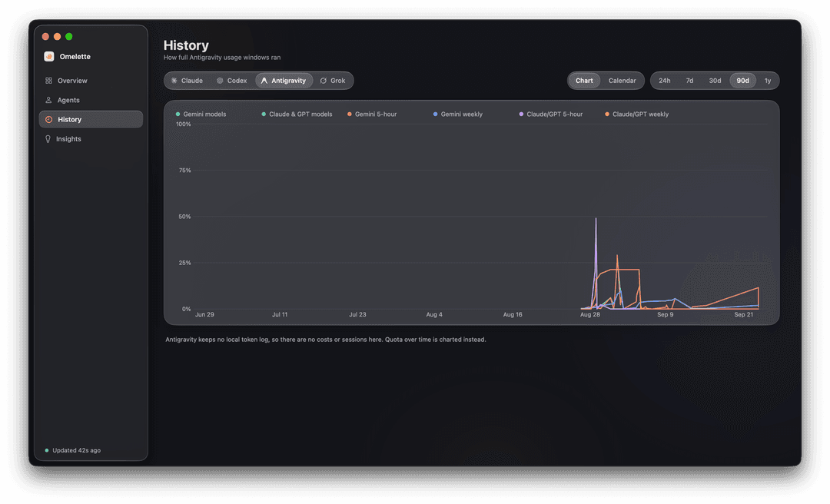830x504 pixels.
Task: Click the Insights lightbulb icon in sidebar
Action: pos(48,139)
